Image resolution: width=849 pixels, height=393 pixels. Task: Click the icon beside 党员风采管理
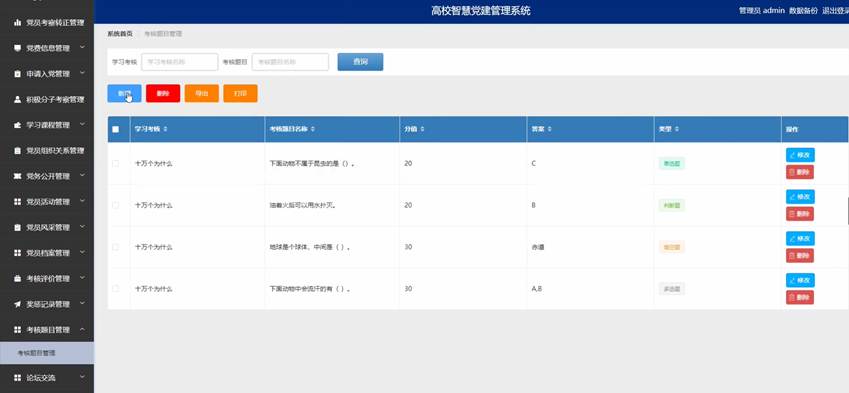click(17, 227)
